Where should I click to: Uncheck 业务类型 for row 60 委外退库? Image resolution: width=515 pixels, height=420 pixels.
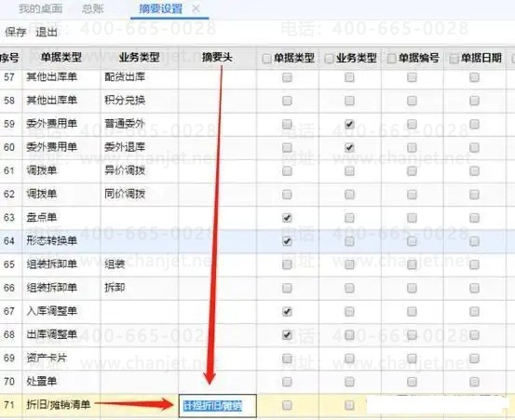pos(349,147)
